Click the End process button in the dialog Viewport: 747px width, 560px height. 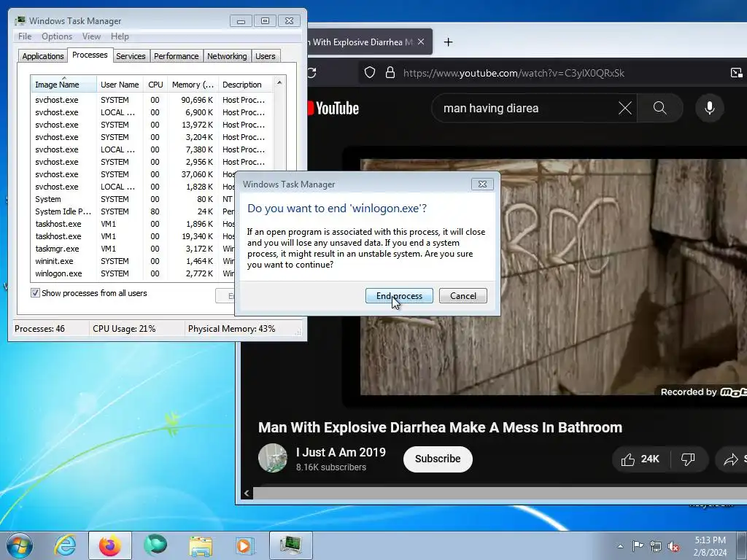(x=399, y=296)
